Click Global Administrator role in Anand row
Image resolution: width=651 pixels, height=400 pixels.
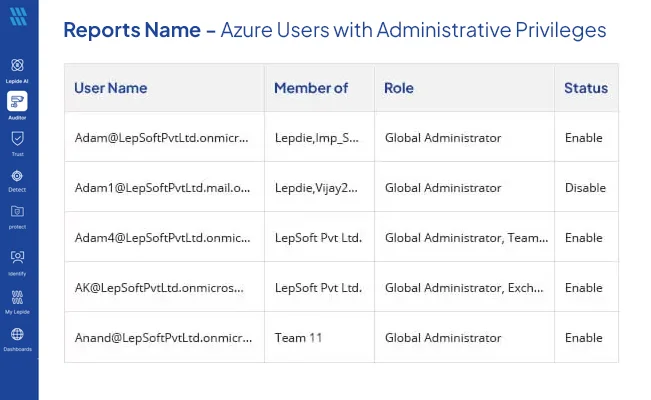[464, 337]
